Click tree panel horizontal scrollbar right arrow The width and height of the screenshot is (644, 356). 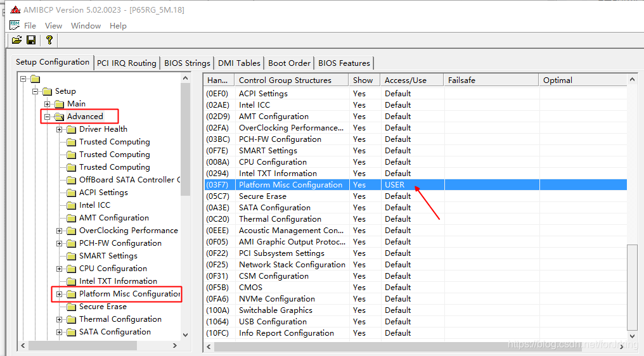click(175, 345)
